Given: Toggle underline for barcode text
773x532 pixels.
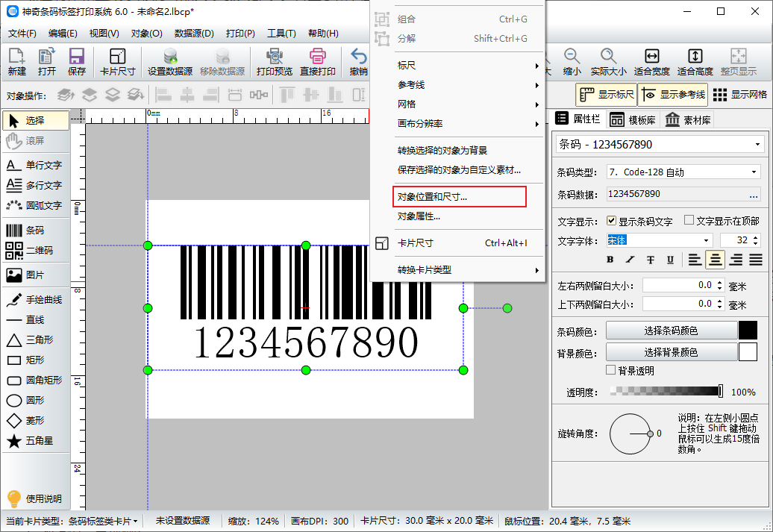Looking at the screenshot, I should coord(670,260).
